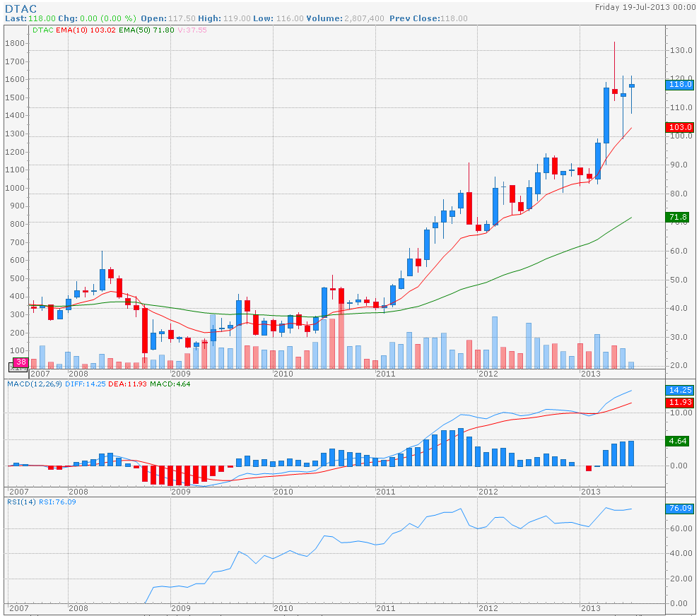Click the 20.00 label on RSI axis
The image size is (699, 616).
click(x=681, y=579)
